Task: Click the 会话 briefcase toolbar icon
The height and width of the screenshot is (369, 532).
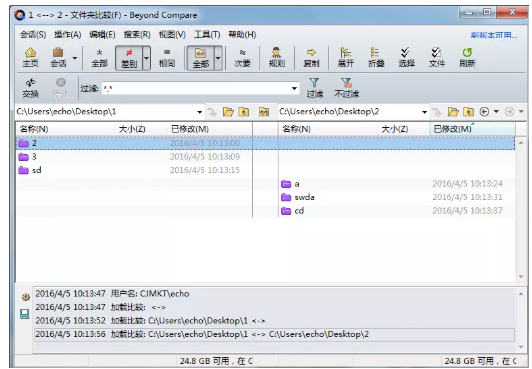Action: point(58,58)
